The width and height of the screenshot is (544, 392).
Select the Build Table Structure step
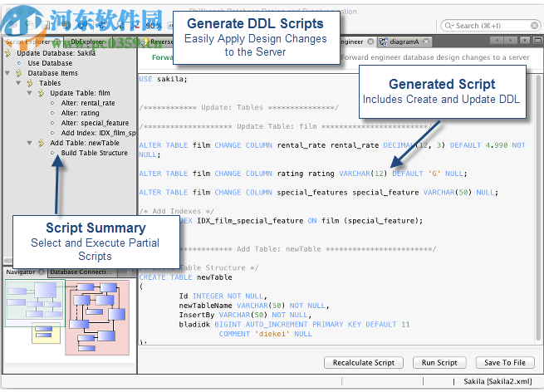point(95,153)
